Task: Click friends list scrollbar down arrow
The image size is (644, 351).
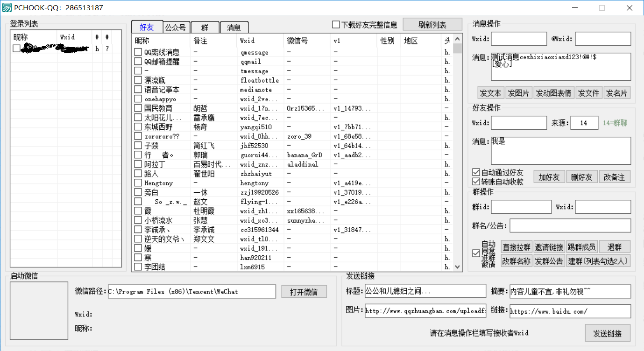Action: tap(458, 267)
